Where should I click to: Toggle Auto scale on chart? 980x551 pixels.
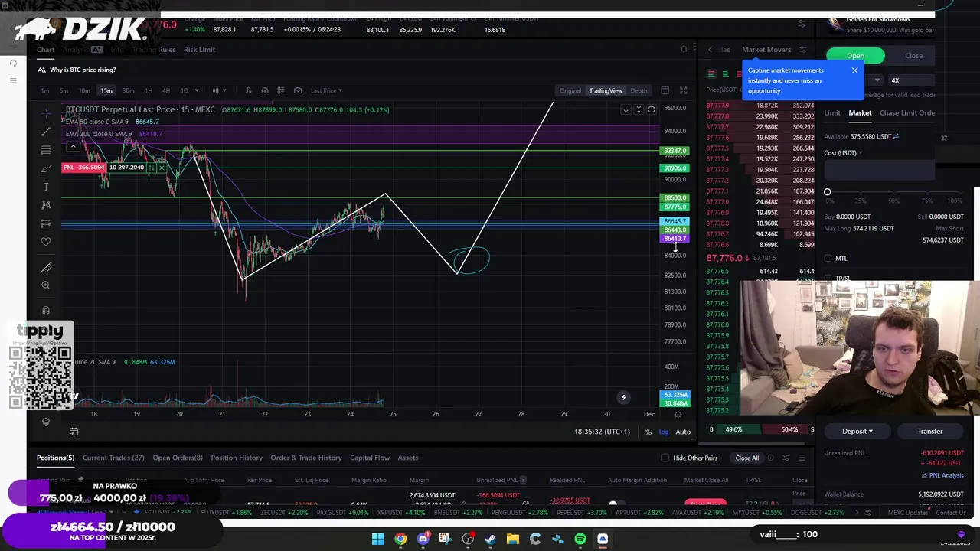click(683, 432)
